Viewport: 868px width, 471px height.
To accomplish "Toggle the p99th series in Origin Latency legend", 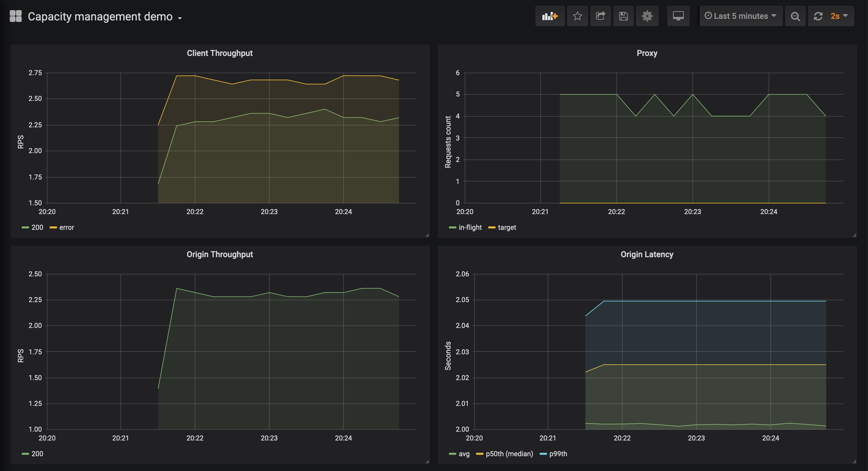I will [558, 454].
